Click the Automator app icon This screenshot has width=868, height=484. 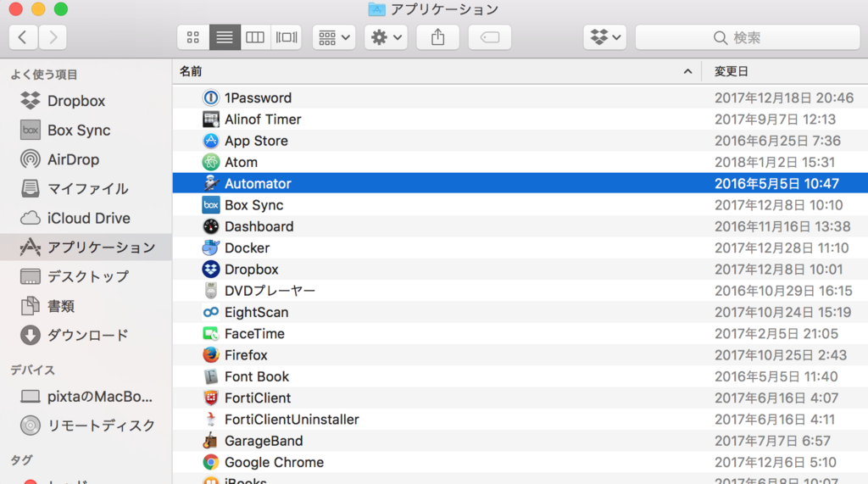(210, 183)
